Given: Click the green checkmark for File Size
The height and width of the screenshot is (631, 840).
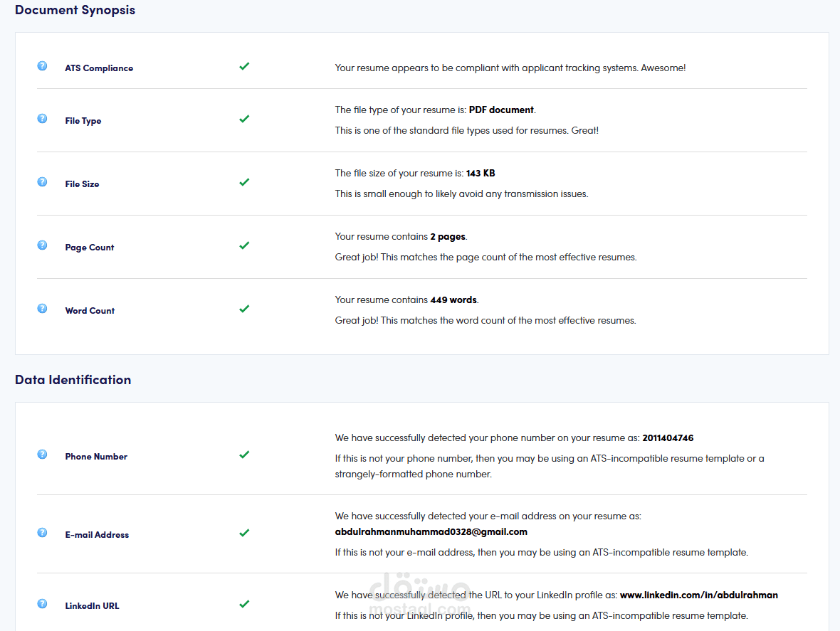Looking at the screenshot, I should 244,182.
